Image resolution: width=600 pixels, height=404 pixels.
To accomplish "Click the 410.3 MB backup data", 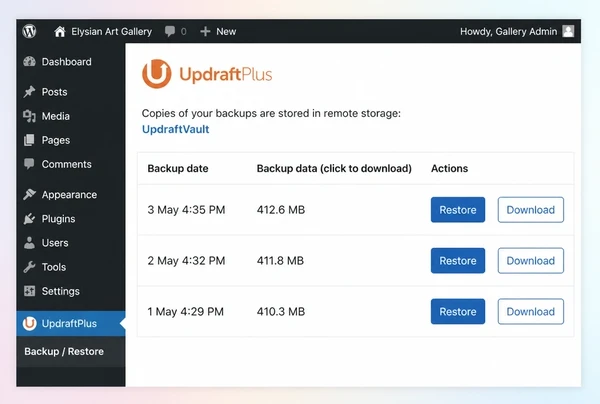I will [x=280, y=311].
